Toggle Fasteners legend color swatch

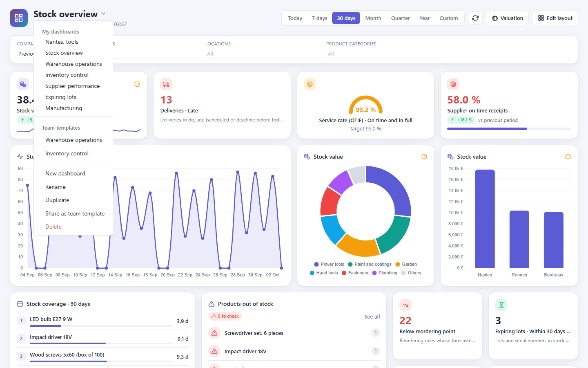(344, 273)
